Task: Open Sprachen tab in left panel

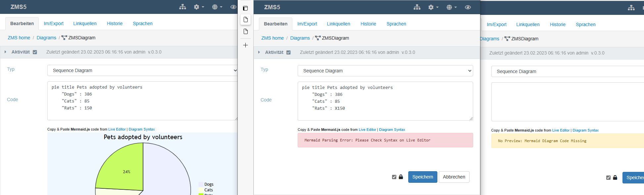Action: click(143, 23)
